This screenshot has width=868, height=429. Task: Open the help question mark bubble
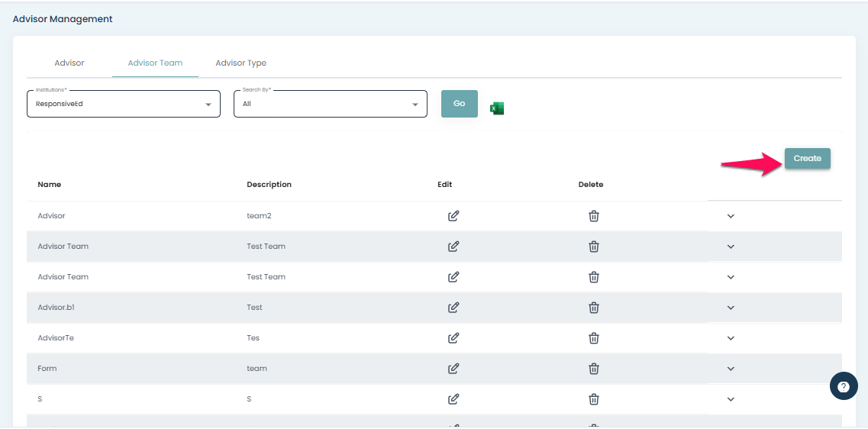point(843,386)
